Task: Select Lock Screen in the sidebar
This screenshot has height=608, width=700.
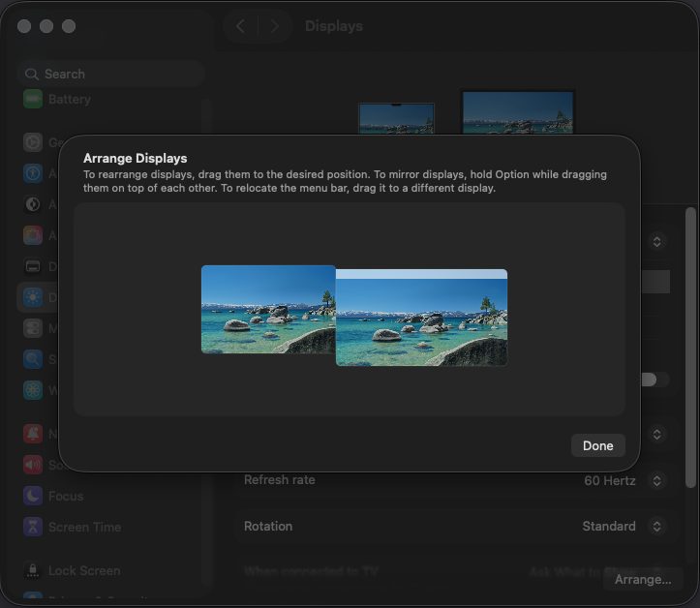Action: coord(84,571)
